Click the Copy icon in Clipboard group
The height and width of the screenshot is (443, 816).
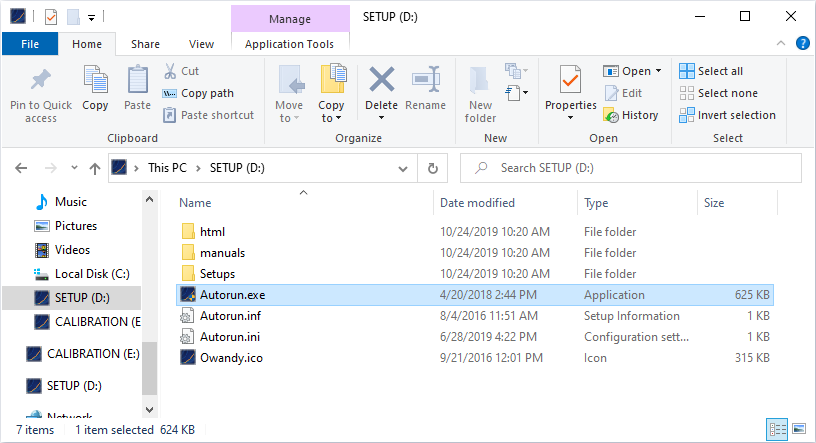click(96, 81)
